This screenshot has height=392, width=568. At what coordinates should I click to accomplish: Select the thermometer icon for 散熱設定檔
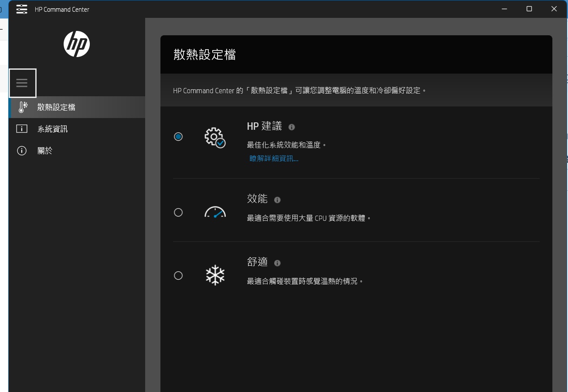(22, 107)
